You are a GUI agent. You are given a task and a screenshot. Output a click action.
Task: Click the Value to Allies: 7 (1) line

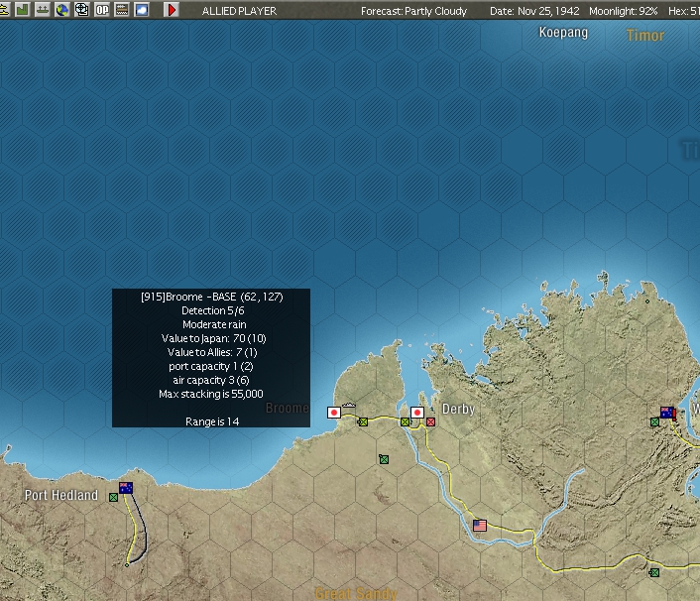(x=212, y=352)
